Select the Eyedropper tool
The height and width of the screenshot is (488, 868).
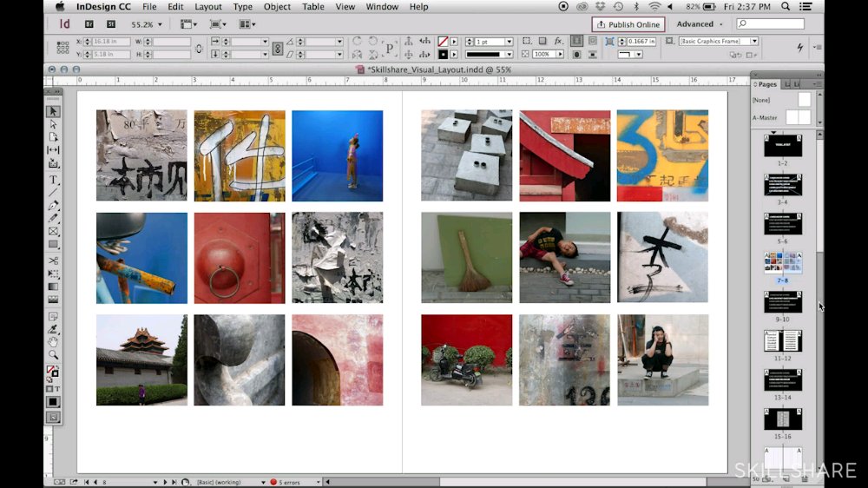tap(53, 330)
